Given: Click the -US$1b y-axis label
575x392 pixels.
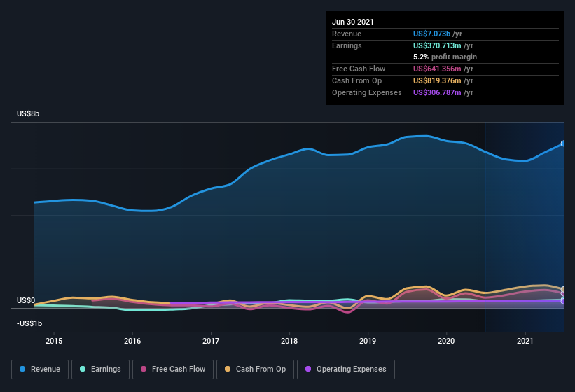Looking at the screenshot, I should click(29, 323).
